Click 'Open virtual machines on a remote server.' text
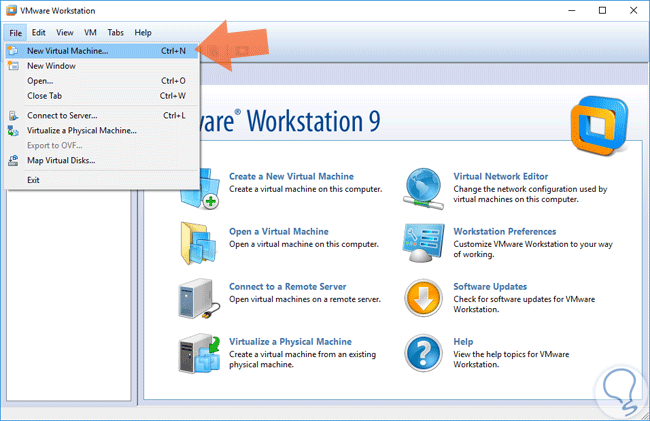The image size is (650, 421). pyautogui.click(x=305, y=299)
